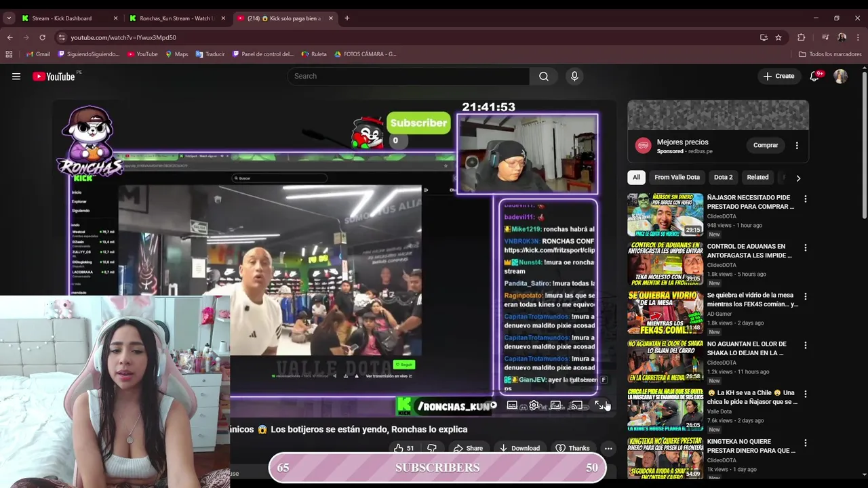Image resolution: width=868 pixels, height=488 pixels.
Task: Open a new browser tab
Action: 347,18
